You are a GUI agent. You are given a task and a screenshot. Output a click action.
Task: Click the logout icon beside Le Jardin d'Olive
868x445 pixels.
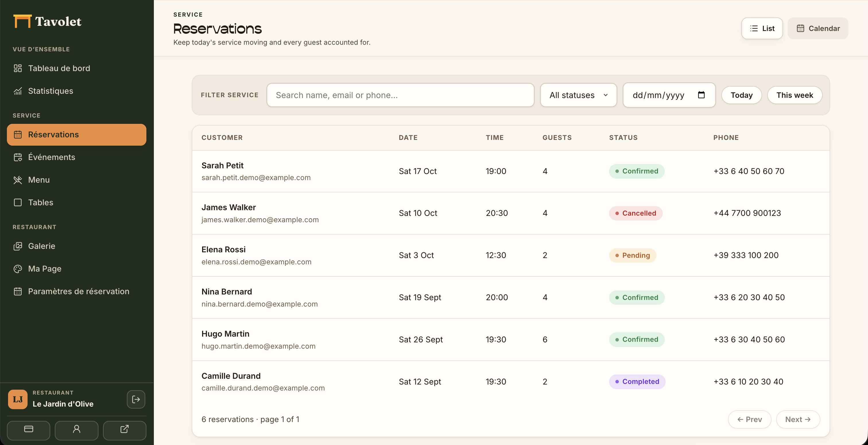pyautogui.click(x=136, y=399)
